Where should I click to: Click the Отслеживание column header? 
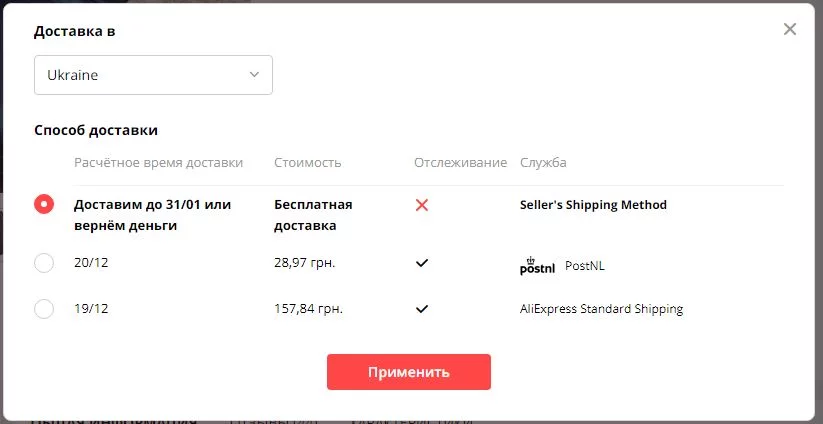click(460, 163)
